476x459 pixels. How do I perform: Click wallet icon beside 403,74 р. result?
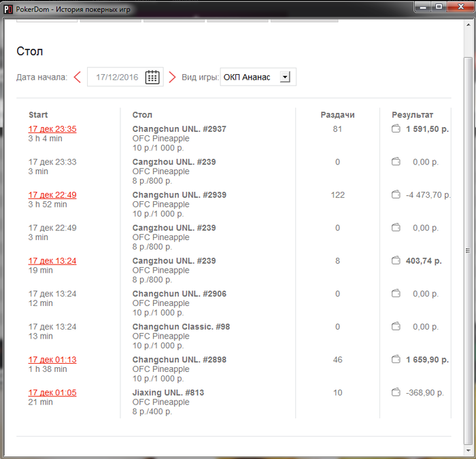coord(396,260)
